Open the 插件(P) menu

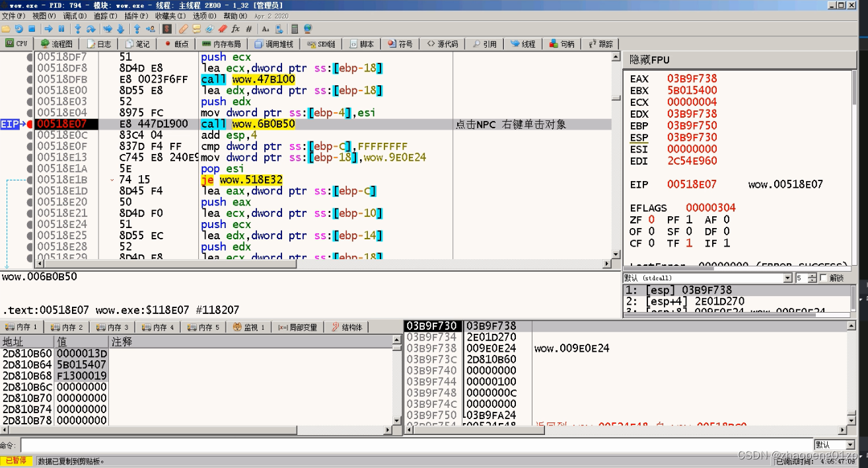[x=136, y=16]
